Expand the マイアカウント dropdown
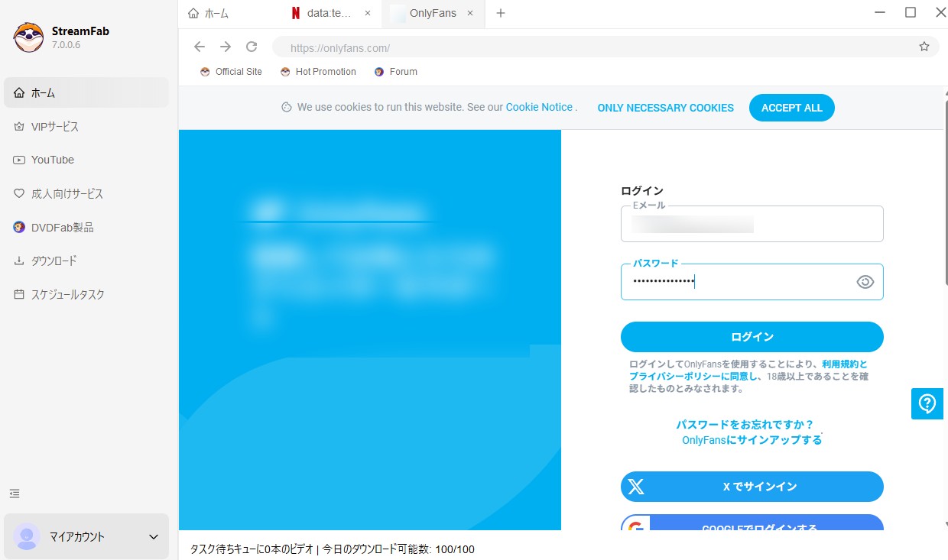Viewport: 948px width, 560px height. [x=152, y=536]
